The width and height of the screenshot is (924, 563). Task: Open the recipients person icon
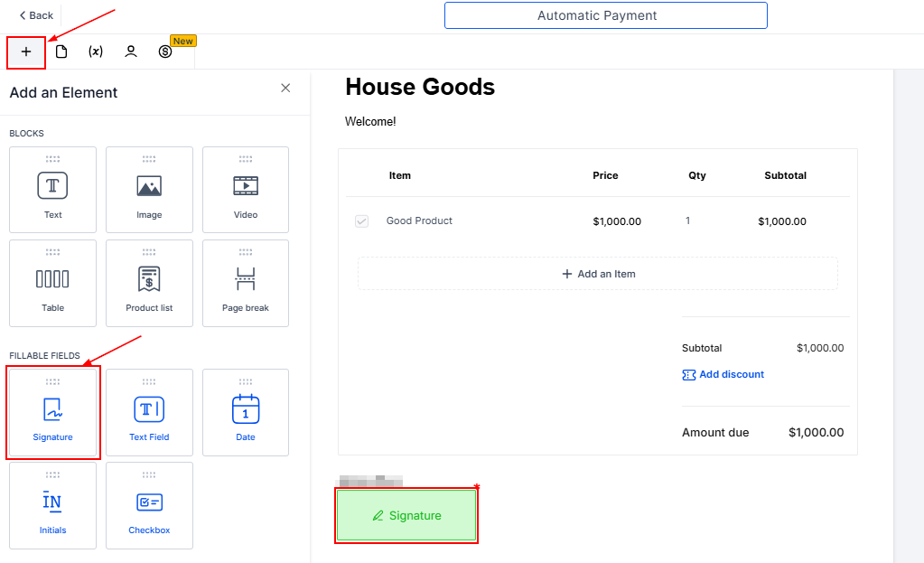coord(131,52)
